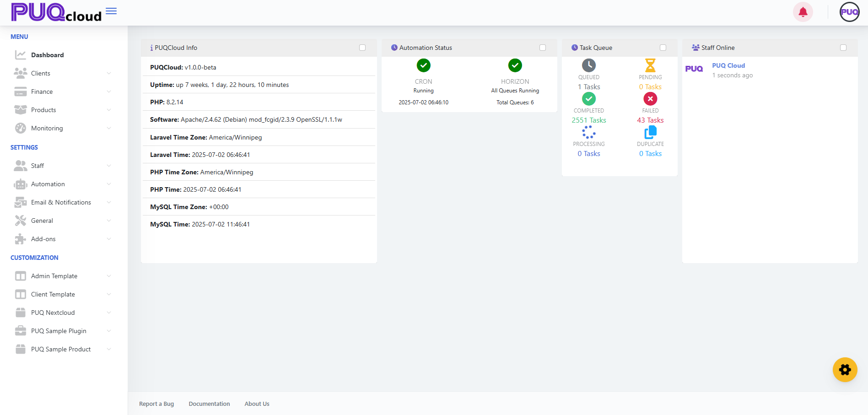
Task: Click the DUPLICATE copy icon
Action: 650,132
